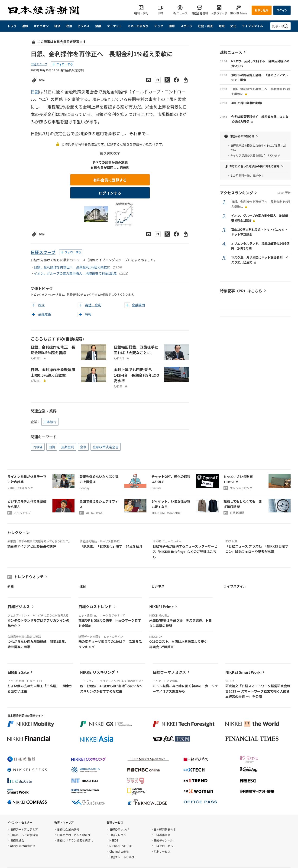Open the 朝刊・夕刊 icon in header
The width and height of the screenshot is (298, 868).
click(x=141, y=10)
